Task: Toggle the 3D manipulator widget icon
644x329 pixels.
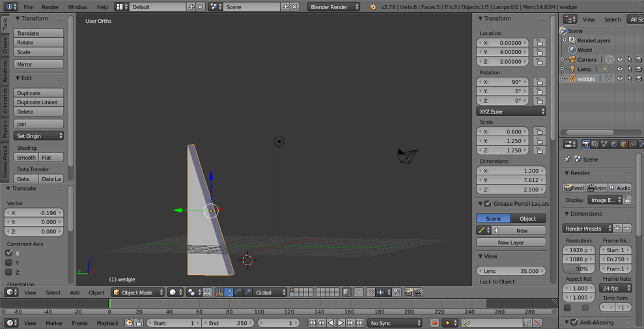Action: click(x=219, y=293)
